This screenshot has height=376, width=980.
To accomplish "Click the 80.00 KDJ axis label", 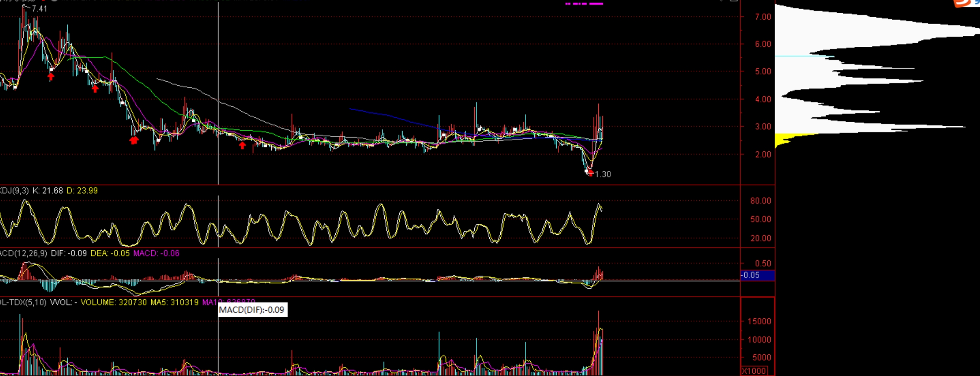I will pyautogui.click(x=761, y=201).
